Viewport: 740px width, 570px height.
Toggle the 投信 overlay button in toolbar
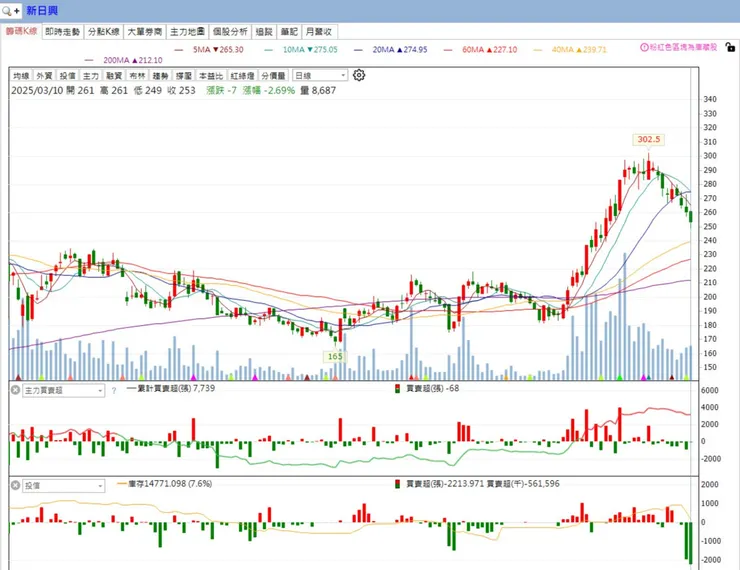[67, 75]
